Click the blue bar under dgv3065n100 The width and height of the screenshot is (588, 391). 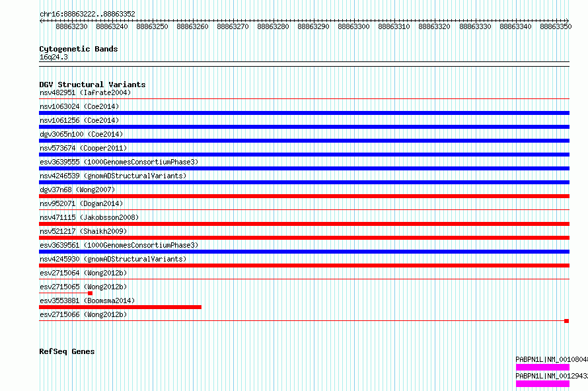pos(304,141)
